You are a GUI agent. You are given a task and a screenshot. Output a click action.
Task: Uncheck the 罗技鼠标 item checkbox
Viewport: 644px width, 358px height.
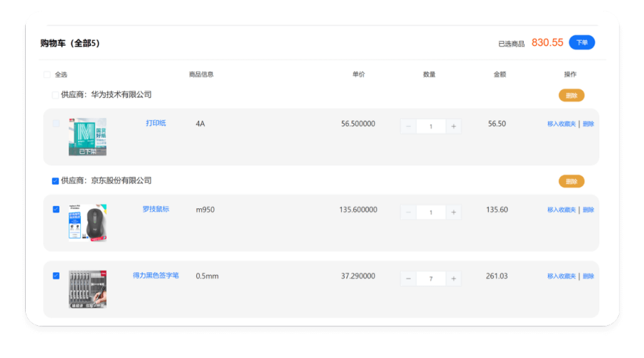(57, 209)
